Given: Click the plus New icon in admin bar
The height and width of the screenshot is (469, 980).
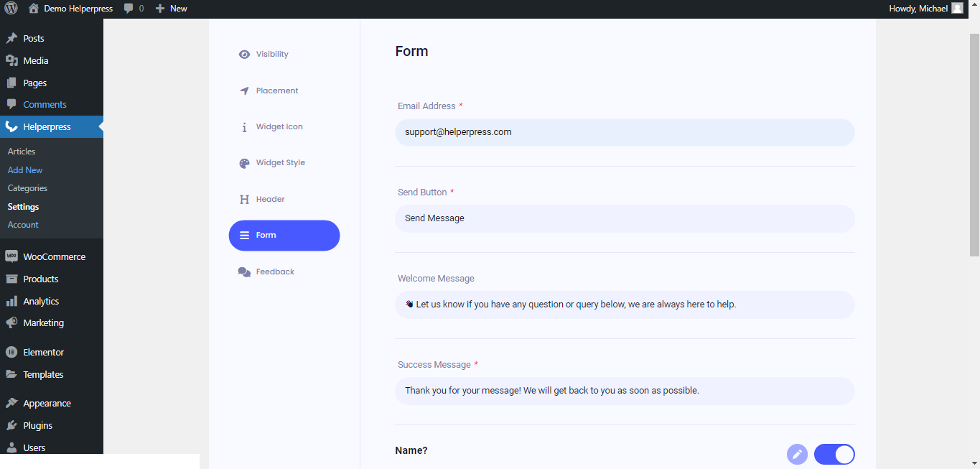Looking at the screenshot, I should click(160, 9).
